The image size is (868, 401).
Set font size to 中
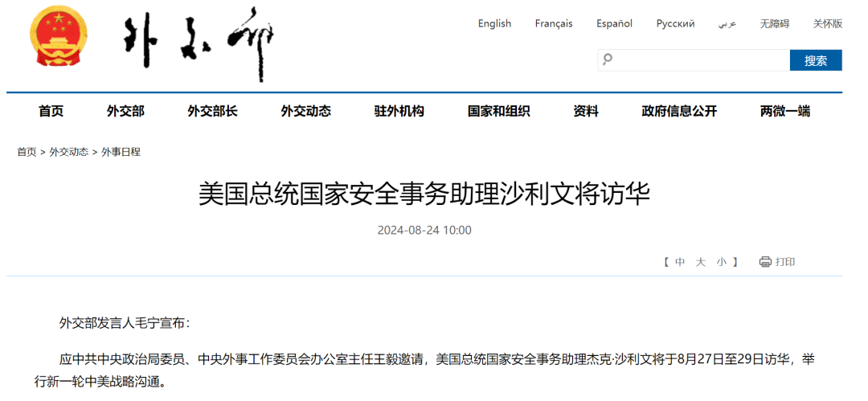coord(680,262)
